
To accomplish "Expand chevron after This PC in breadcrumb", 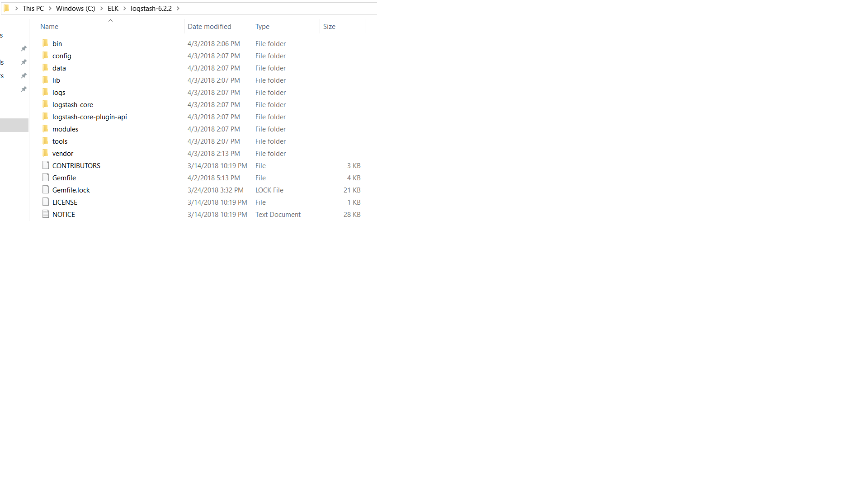I will coord(50,9).
